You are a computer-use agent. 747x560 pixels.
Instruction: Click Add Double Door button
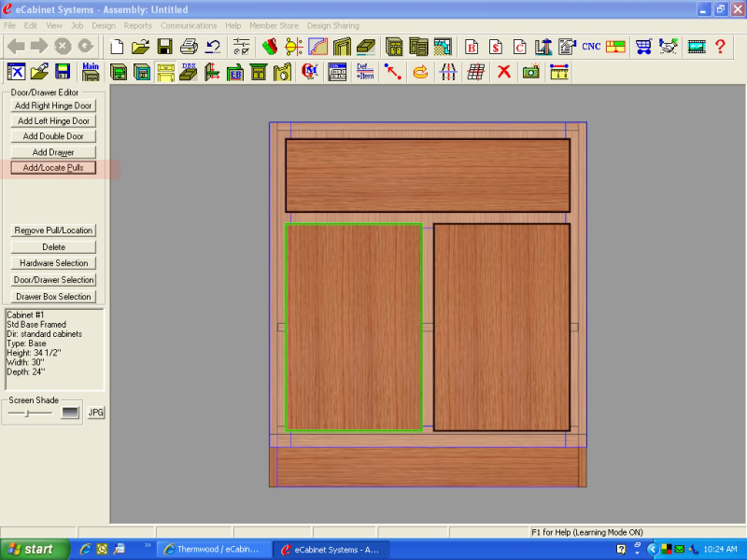53,136
